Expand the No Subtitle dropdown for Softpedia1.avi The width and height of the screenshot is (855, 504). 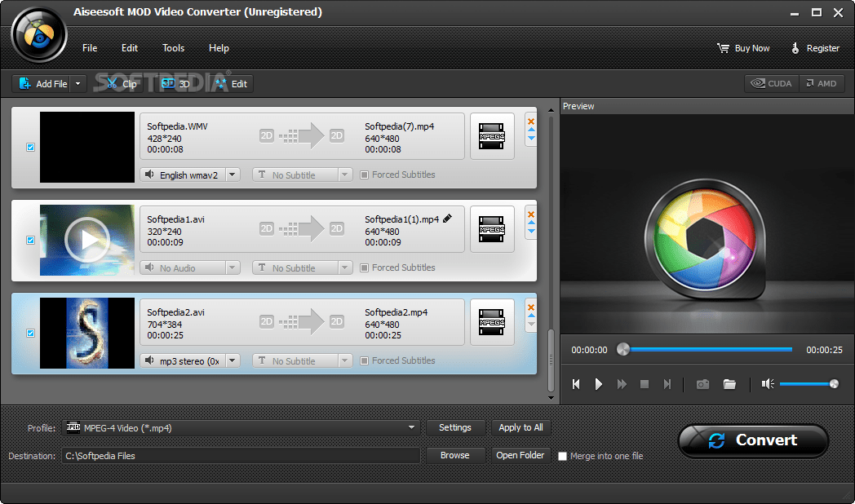click(x=343, y=267)
